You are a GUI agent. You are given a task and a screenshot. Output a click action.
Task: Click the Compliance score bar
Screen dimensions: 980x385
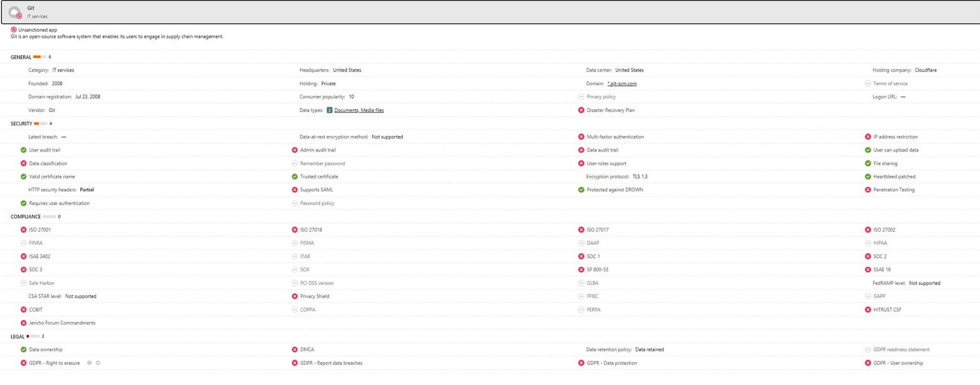(x=49, y=217)
